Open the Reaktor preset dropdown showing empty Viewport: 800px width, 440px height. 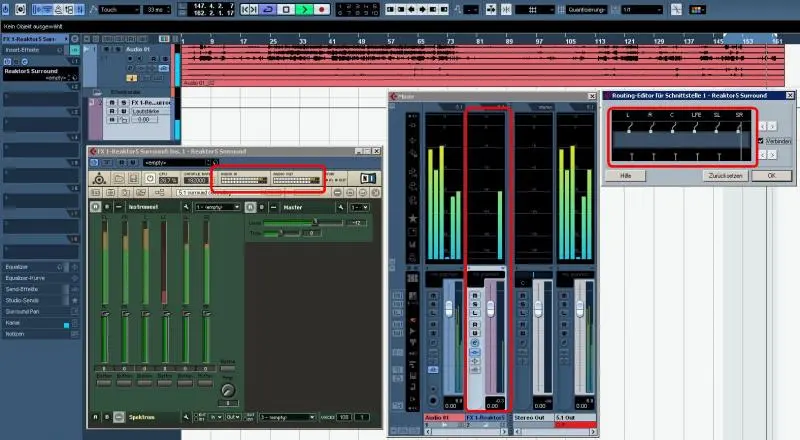click(x=167, y=161)
